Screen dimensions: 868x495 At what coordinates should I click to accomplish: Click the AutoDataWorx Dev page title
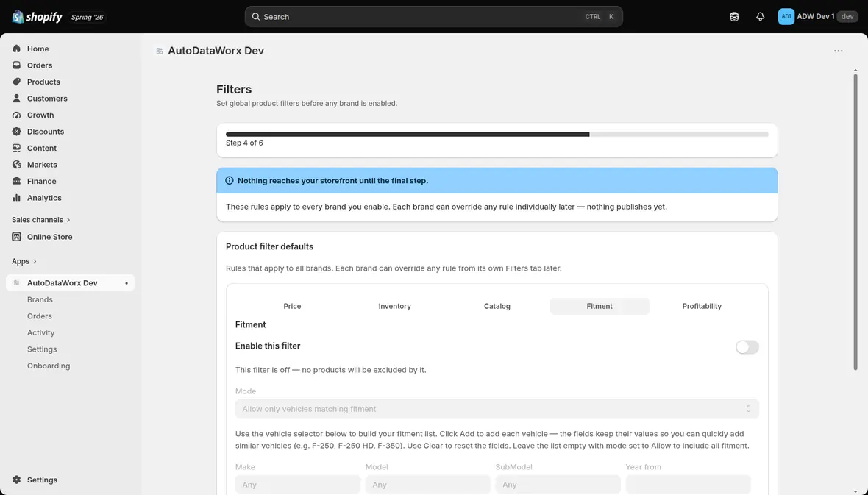pyautogui.click(x=216, y=51)
